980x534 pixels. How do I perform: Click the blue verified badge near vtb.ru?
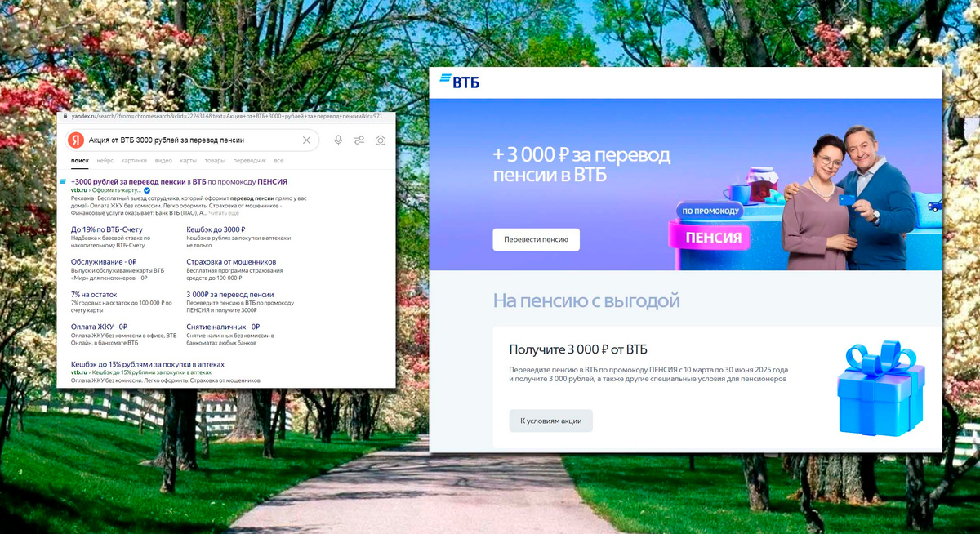click(x=146, y=189)
